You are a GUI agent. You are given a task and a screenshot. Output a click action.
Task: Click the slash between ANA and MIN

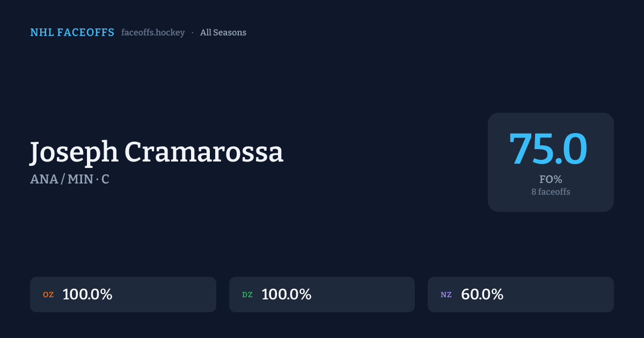tap(62, 180)
